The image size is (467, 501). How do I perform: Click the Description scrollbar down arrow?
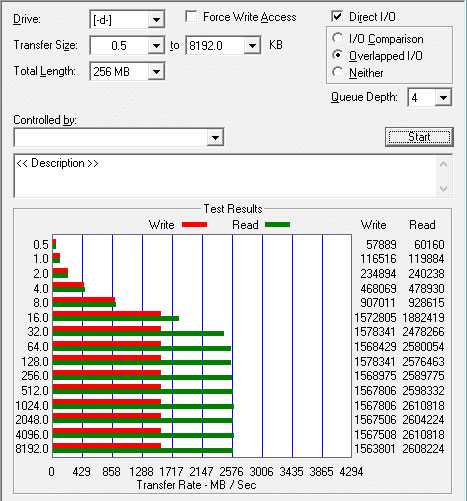point(443,188)
